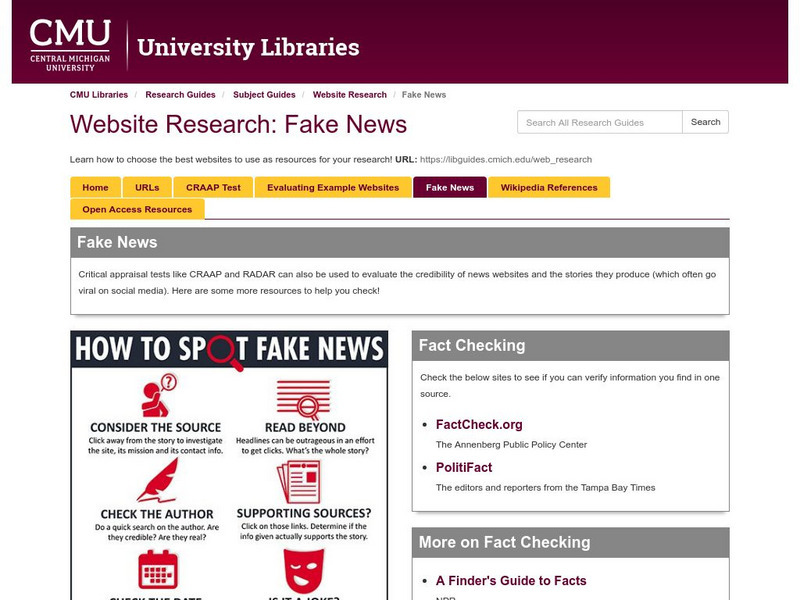This screenshot has width=800, height=600.
Task: Click the Check the Author quill icon
Action: (x=158, y=480)
